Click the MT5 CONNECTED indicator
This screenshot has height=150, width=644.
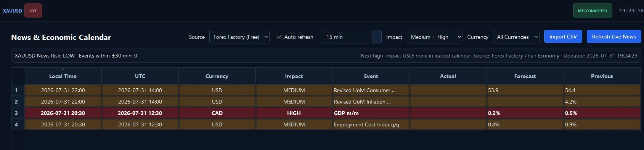coord(593,11)
